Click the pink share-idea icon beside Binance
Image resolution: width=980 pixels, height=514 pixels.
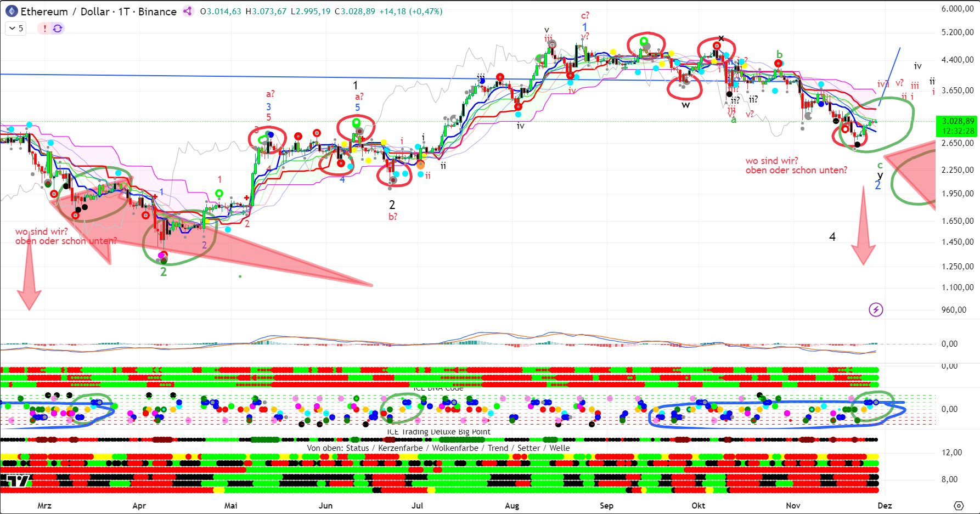coord(188,12)
